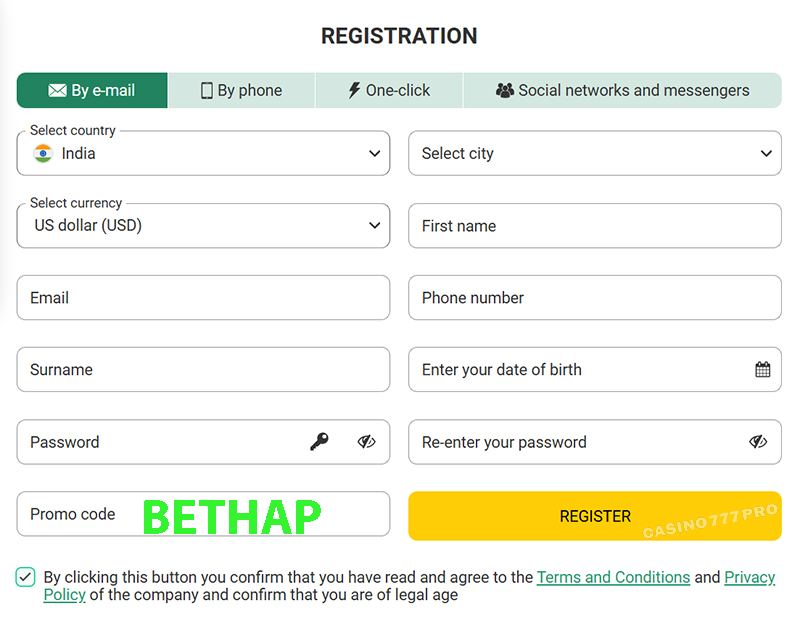Image resolution: width=800 pixels, height=635 pixels.
Task: Switch to the By phone tab
Action: (x=240, y=90)
